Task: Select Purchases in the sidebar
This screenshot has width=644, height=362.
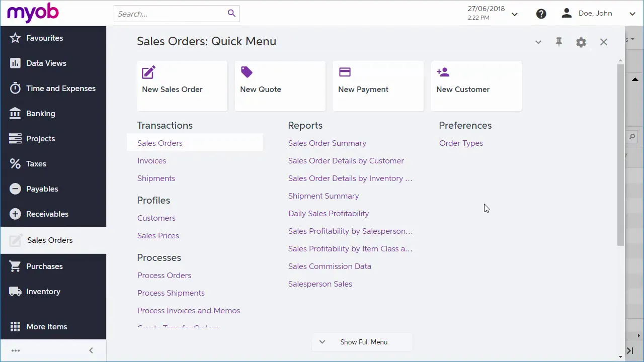Action: click(x=53, y=266)
